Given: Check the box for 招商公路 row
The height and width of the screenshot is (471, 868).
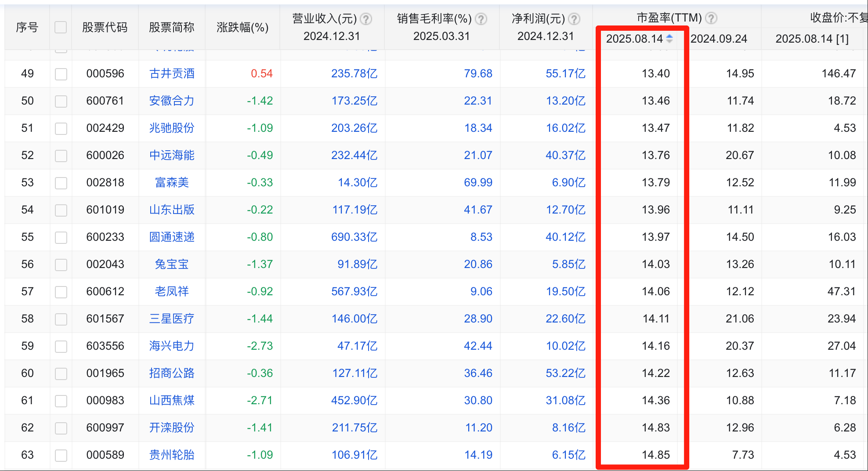Looking at the screenshot, I should click(x=61, y=373).
